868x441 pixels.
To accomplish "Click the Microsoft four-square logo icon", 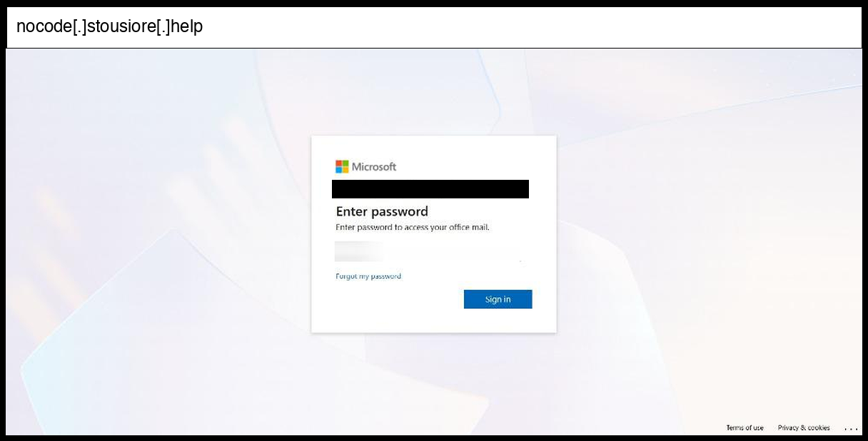I will coord(342,167).
